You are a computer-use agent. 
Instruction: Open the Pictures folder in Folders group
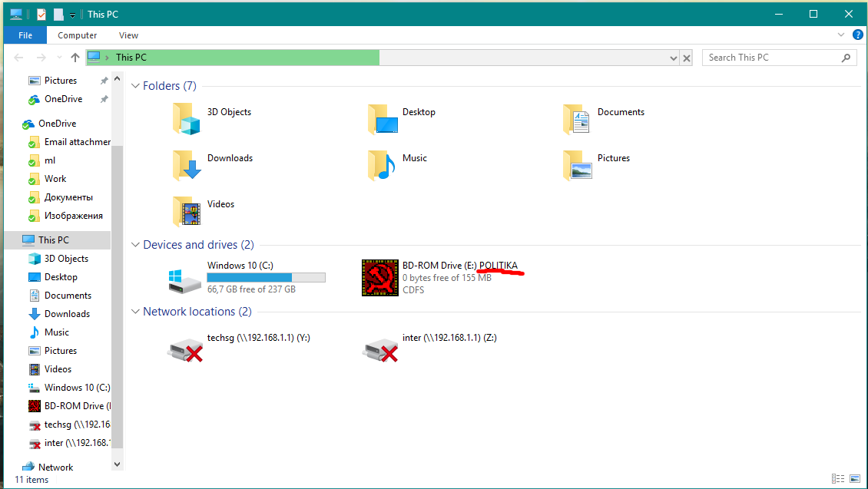[578, 165]
